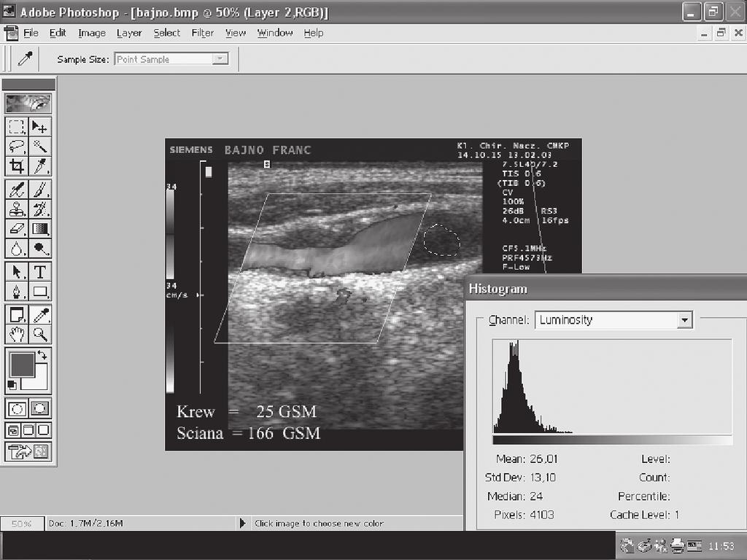Viewport: 747px width, 560px height.
Task: Select the Eraser tool
Action: (17, 229)
